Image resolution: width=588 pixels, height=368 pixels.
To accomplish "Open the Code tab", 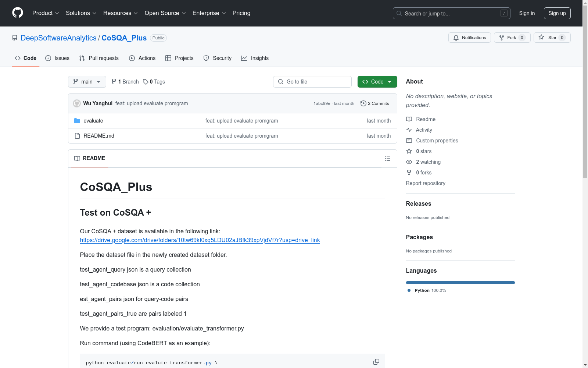I will tap(26, 58).
